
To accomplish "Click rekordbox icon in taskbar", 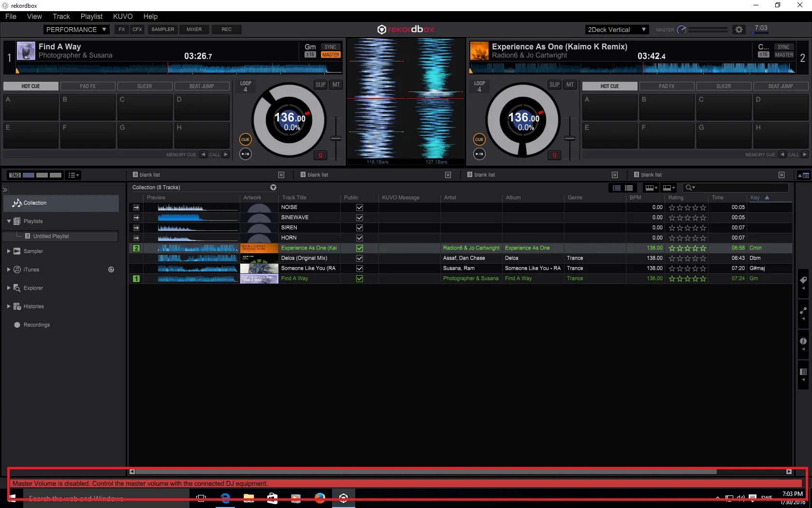I will [343, 498].
